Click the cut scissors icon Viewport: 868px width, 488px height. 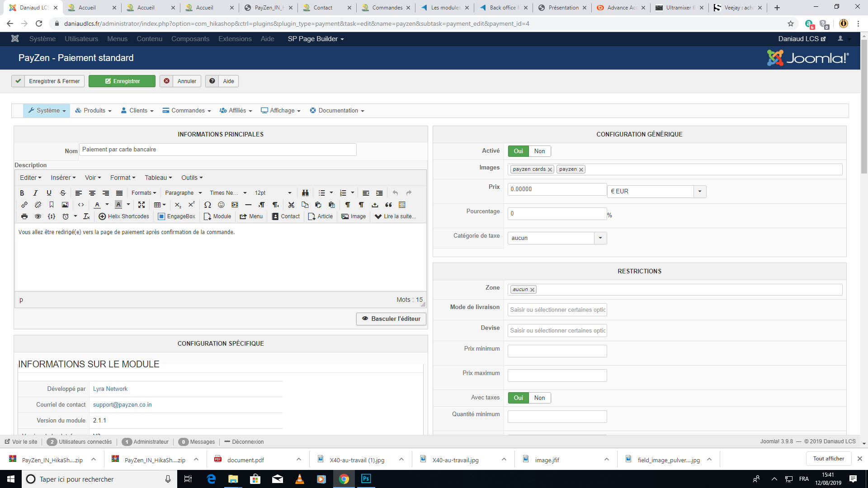point(291,205)
